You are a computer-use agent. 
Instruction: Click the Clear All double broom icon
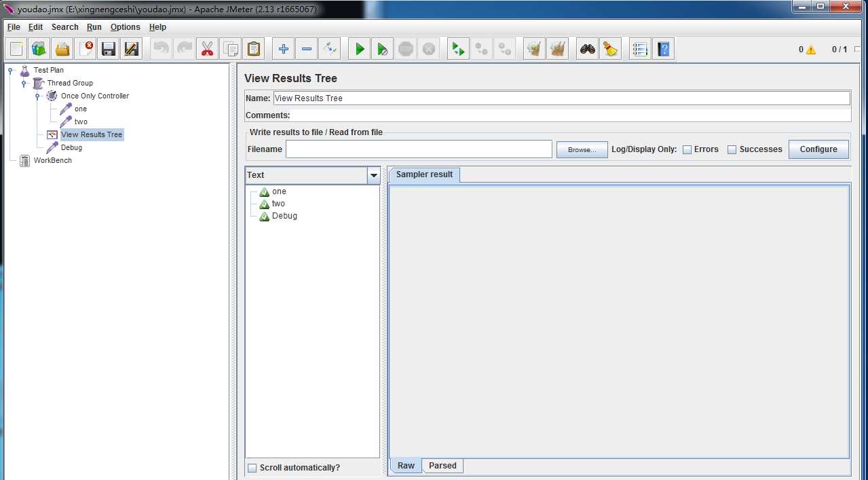(558, 49)
